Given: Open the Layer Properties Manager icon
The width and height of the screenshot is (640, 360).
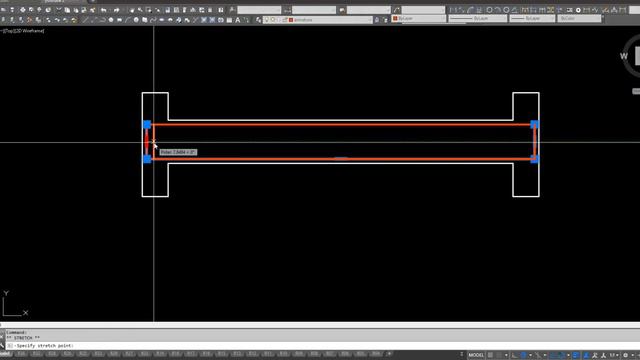Looking at the screenshot, I should tap(258, 20).
